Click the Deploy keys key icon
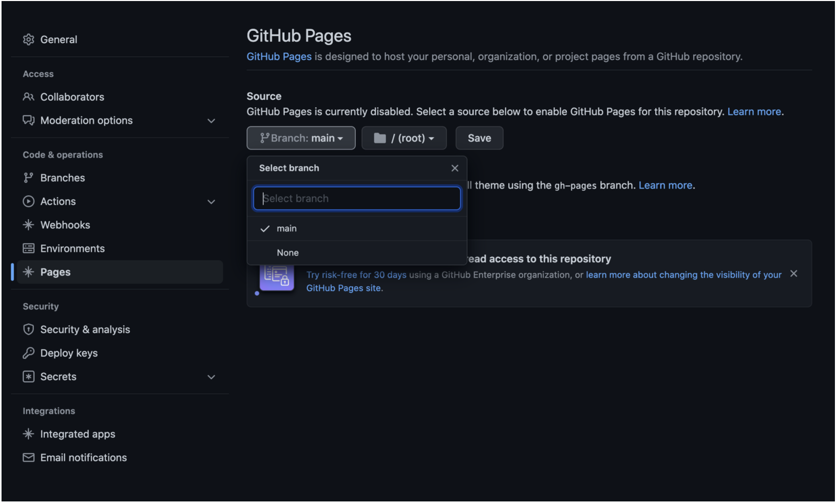838x504 pixels. pyautogui.click(x=28, y=354)
